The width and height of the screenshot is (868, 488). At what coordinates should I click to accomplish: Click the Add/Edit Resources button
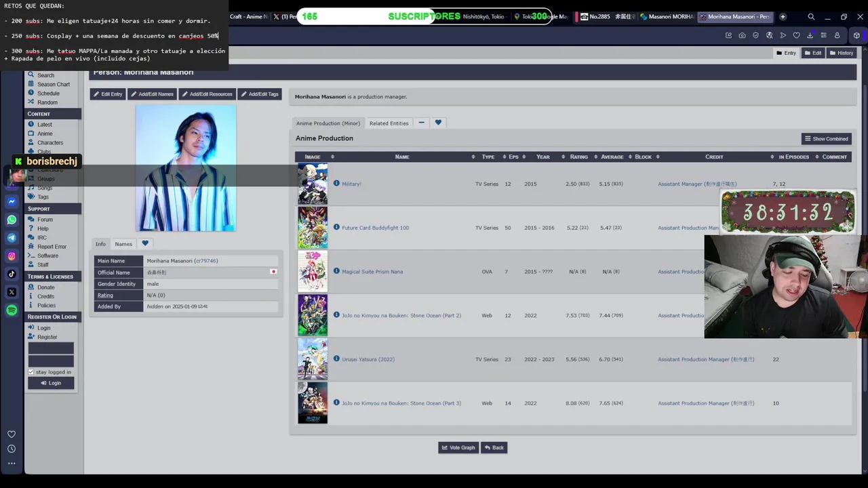[x=208, y=94]
